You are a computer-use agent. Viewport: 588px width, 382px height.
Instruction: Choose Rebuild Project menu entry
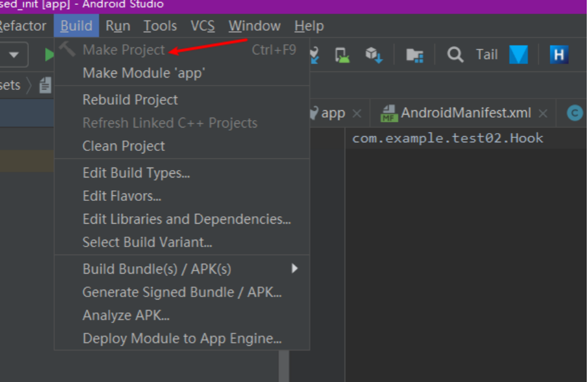[x=182, y=100]
